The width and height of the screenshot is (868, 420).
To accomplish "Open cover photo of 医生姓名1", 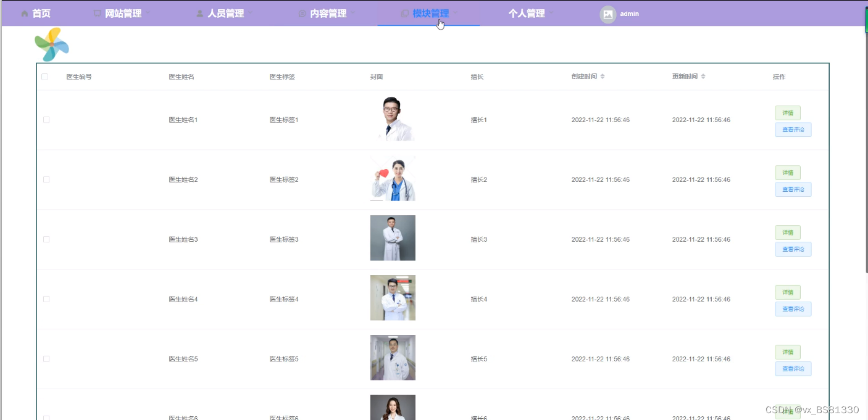I will (393, 118).
